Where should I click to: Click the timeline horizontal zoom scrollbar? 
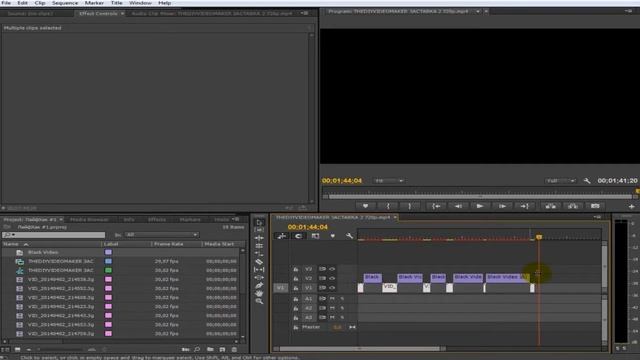click(360, 349)
